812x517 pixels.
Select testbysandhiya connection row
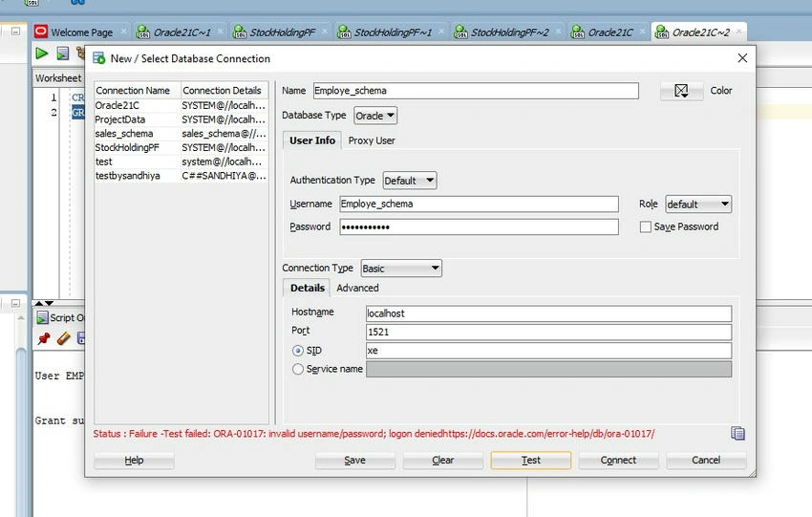click(x=181, y=176)
